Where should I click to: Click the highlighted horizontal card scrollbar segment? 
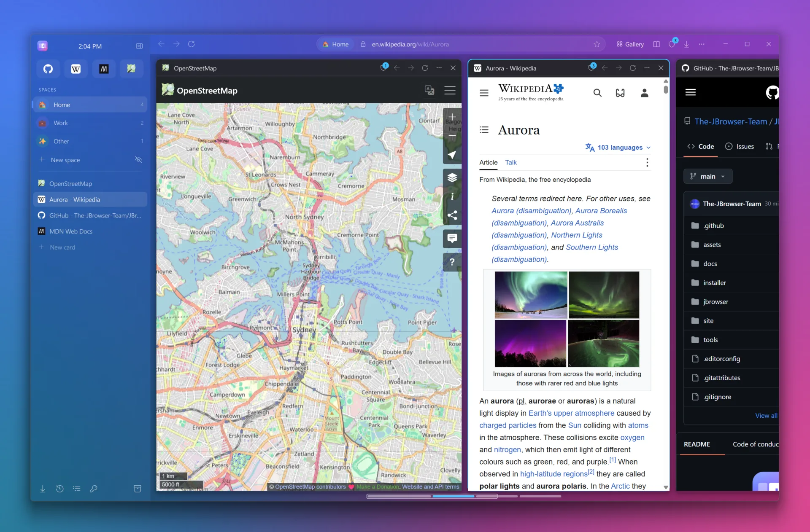(454, 497)
